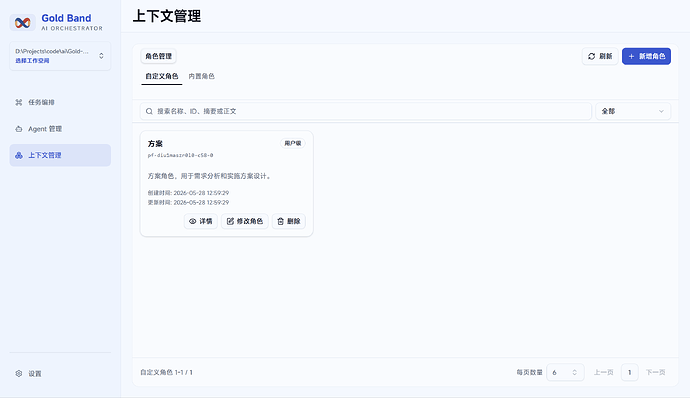The image size is (690, 398).
Task: Switch to the 内置角色 tab
Action: pos(202,76)
